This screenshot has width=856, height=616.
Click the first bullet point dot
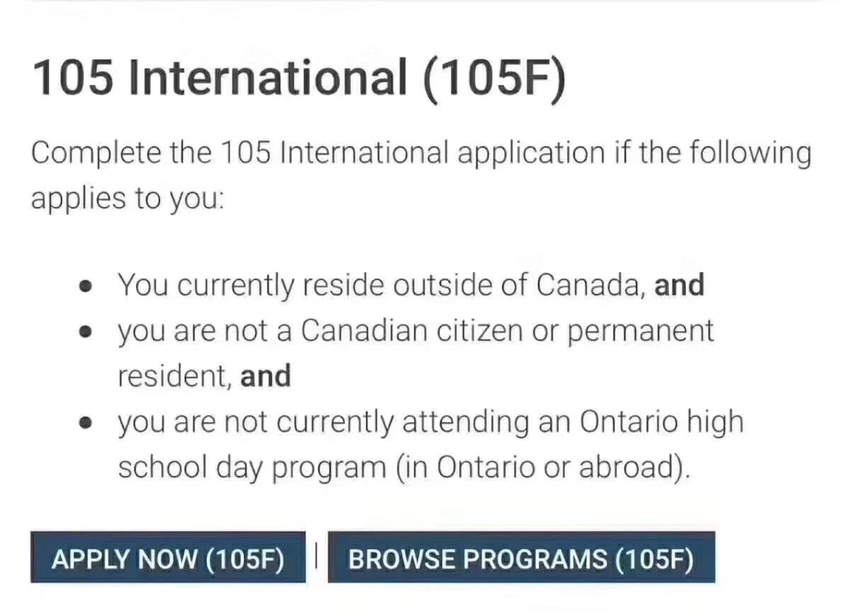pos(86,287)
